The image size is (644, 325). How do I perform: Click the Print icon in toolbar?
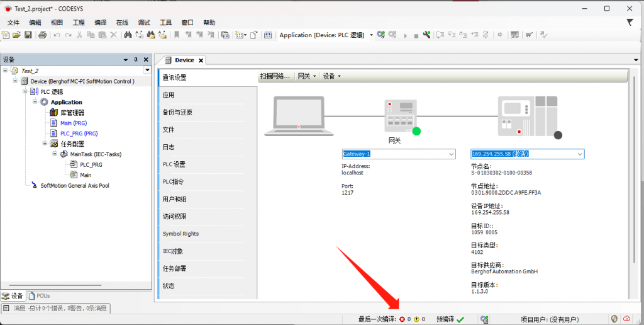(x=42, y=35)
